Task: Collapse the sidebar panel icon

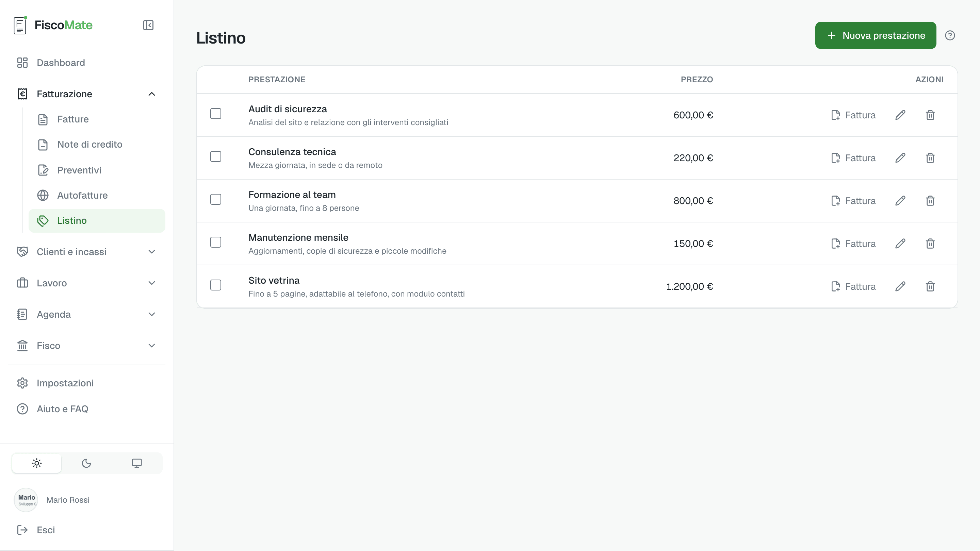Action: coord(148,25)
